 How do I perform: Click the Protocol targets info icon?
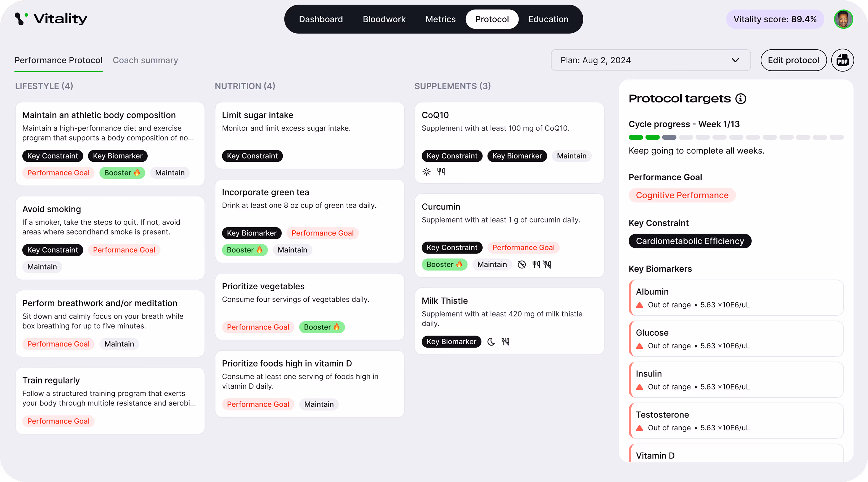pyautogui.click(x=741, y=99)
